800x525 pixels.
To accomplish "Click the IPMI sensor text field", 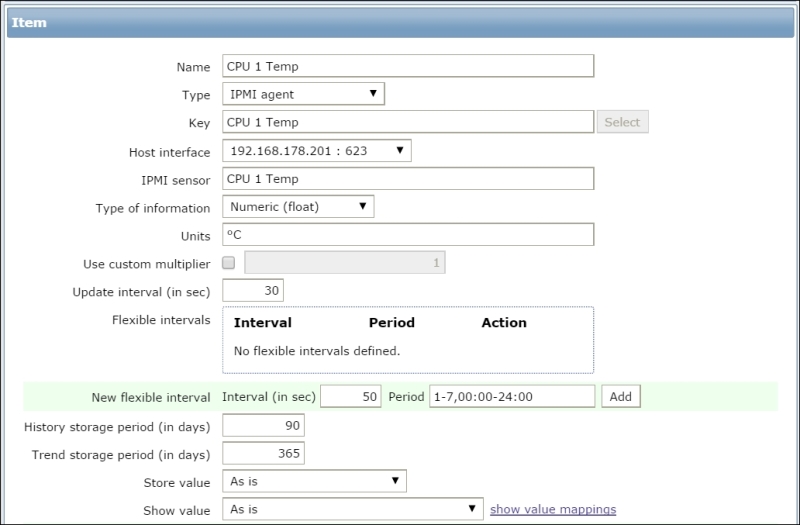I will 407,179.
